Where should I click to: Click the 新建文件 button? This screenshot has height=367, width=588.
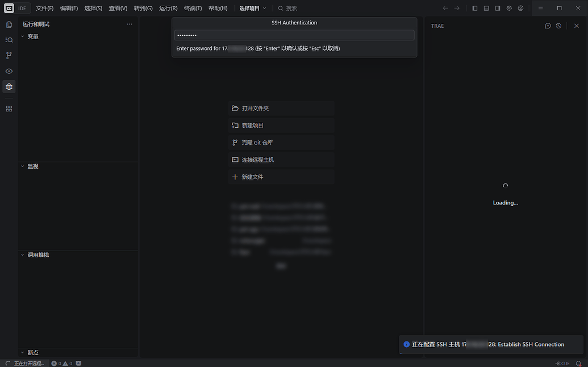(x=281, y=177)
